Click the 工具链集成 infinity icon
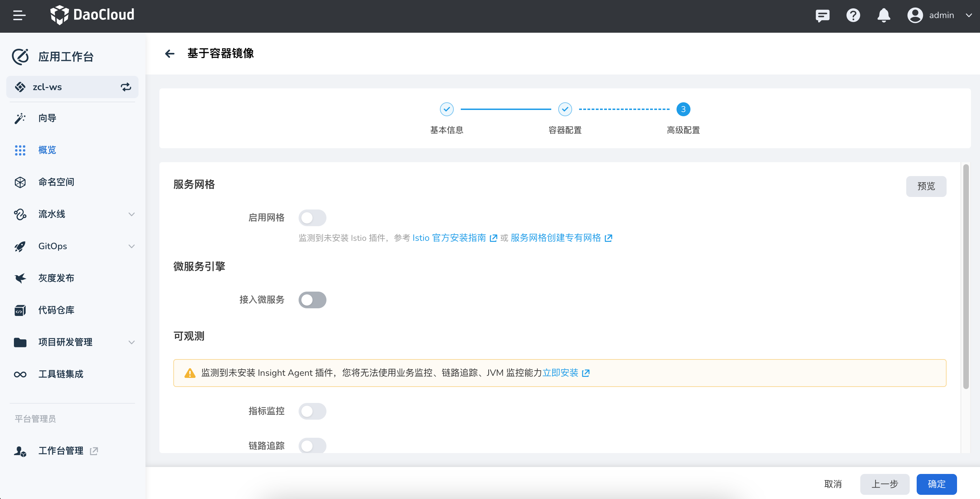Viewport: 980px width, 499px height. tap(20, 374)
